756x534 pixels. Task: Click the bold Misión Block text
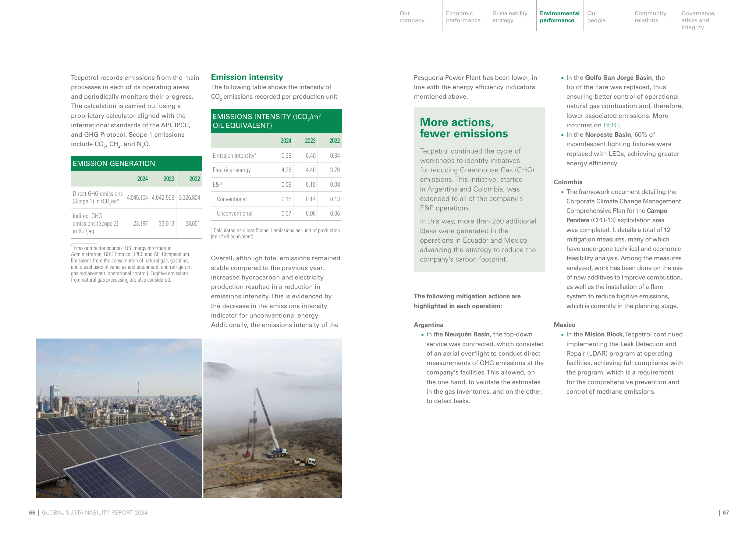point(604,334)
